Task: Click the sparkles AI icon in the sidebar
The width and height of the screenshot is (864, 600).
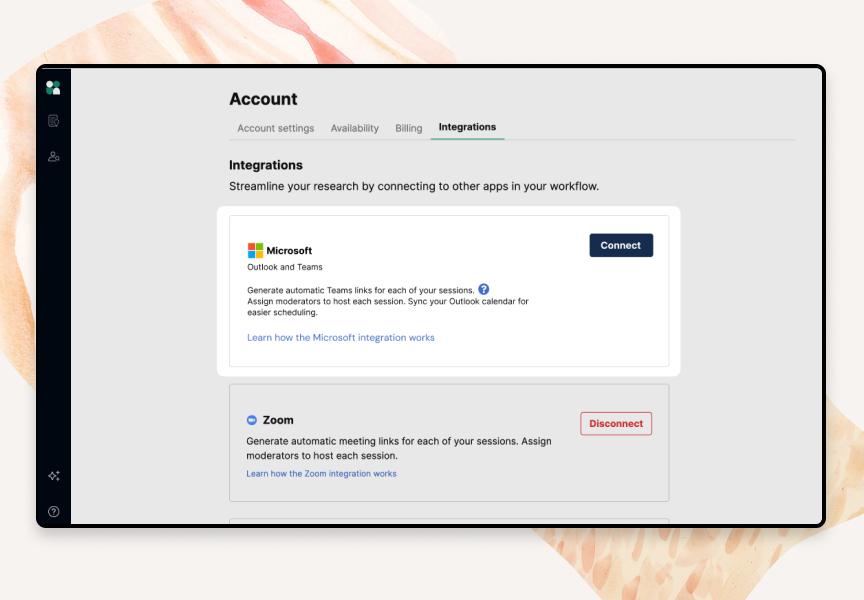Action: pyautogui.click(x=53, y=476)
